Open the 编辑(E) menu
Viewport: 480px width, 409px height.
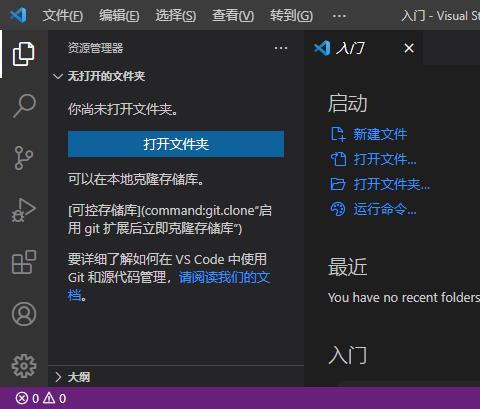point(119,15)
